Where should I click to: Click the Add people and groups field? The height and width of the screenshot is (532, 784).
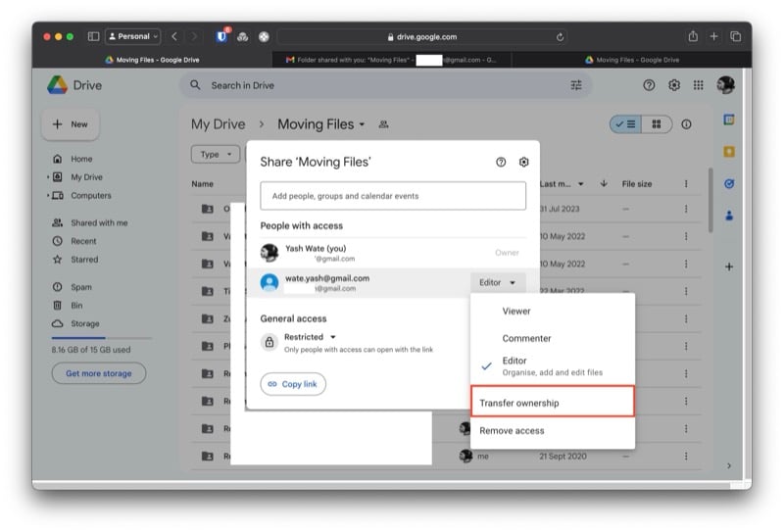tap(393, 196)
